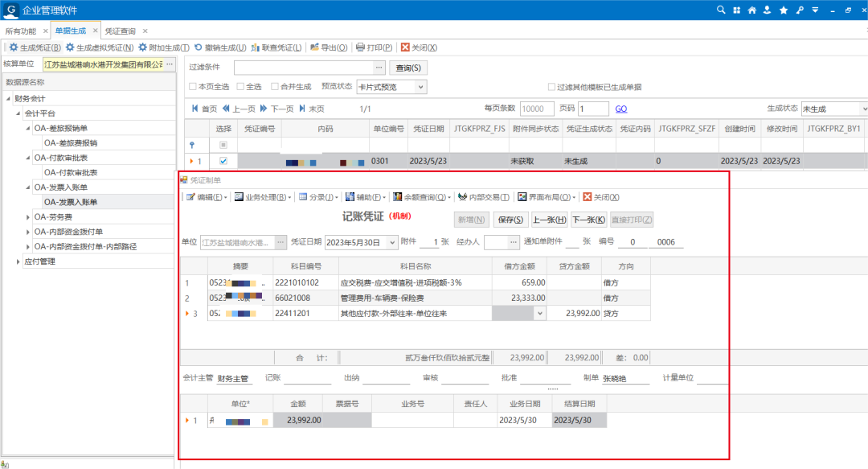Click the home icon in title bar

751,10
